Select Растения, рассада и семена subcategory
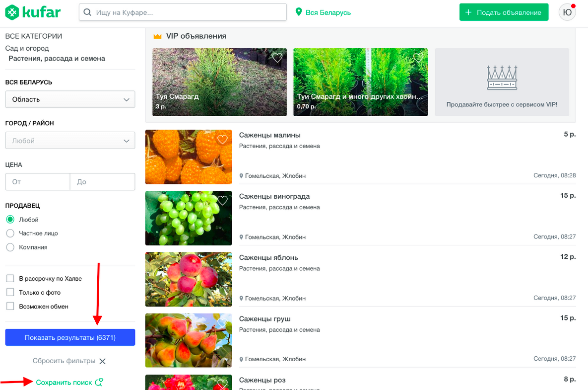Viewport: 588px width, 390px height. [x=57, y=58]
